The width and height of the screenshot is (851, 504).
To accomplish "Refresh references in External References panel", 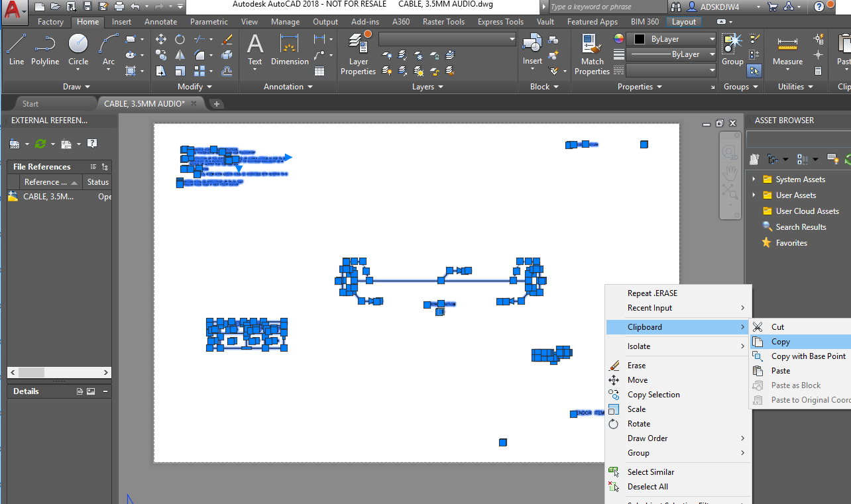I will 40,144.
